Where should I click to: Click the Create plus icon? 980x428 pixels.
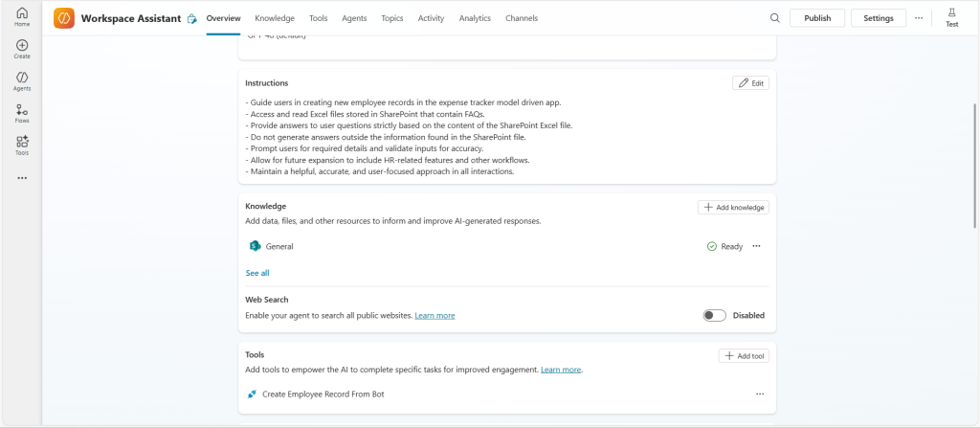tap(21, 49)
